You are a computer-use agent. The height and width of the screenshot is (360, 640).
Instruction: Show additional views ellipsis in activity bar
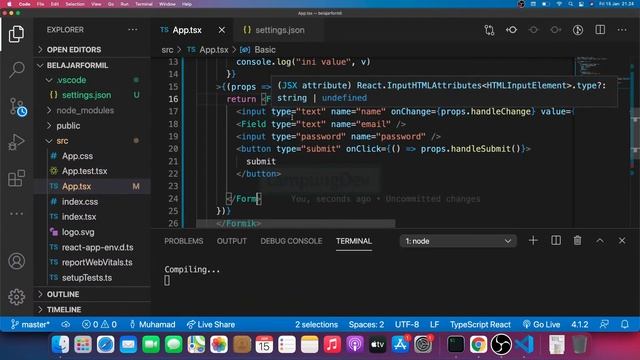click(x=16, y=213)
